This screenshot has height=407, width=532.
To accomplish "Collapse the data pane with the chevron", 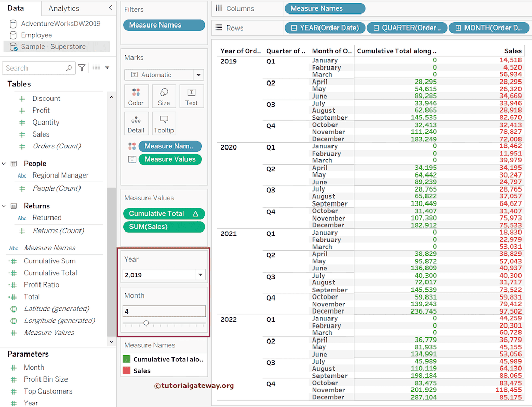I will point(110,8).
